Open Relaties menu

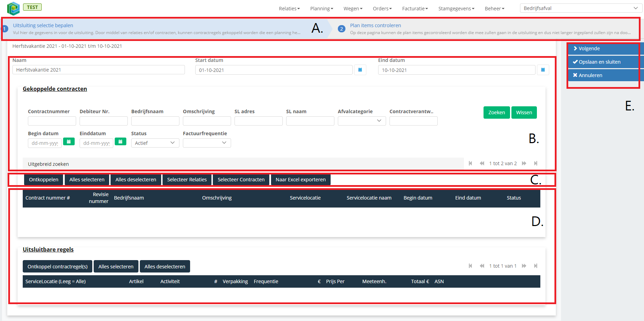[289, 9]
